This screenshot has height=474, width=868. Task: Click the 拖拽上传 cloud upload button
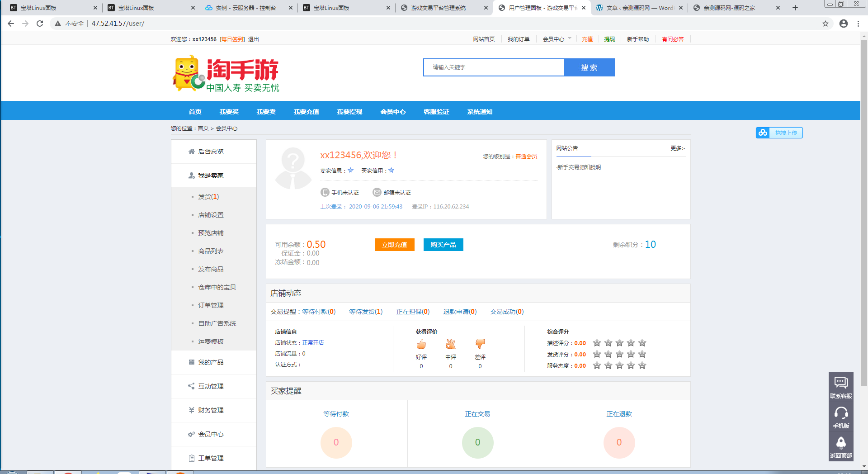[x=779, y=133]
